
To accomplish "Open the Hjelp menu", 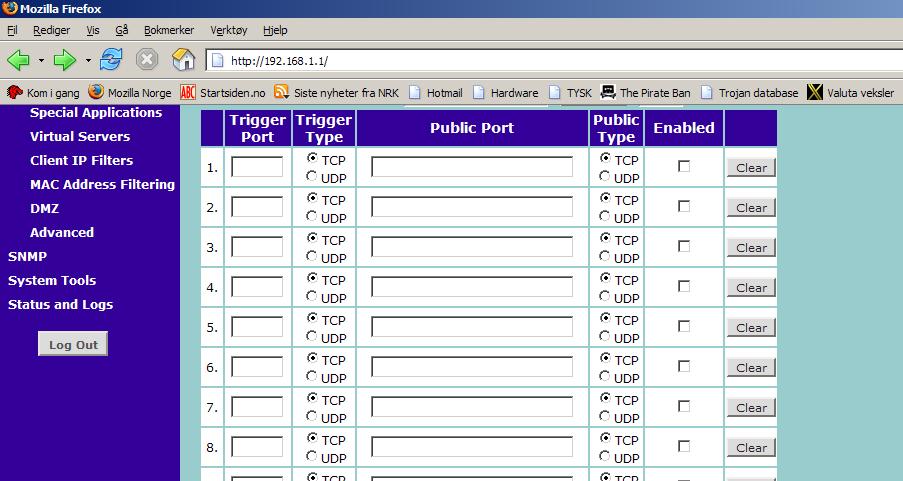I will [275, 30].
